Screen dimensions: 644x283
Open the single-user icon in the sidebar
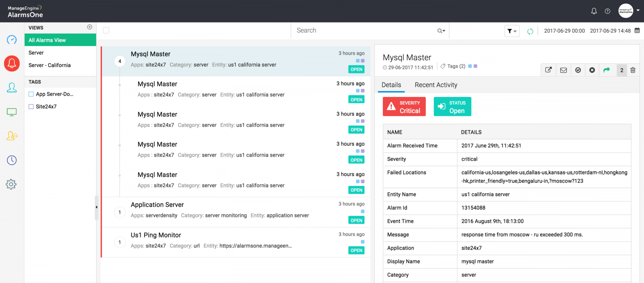pyautogui.click(x=12, y=88)
